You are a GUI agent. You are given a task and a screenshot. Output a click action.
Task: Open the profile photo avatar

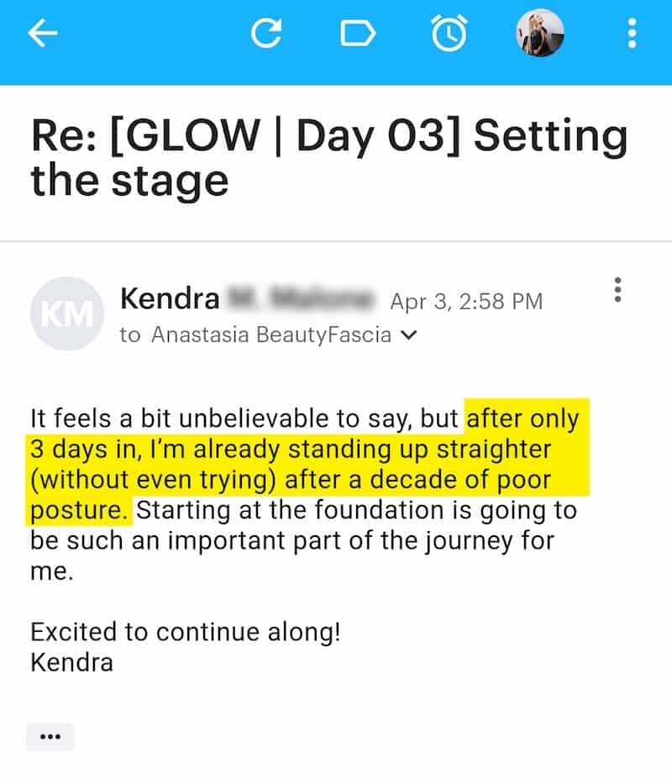[539, 34]
